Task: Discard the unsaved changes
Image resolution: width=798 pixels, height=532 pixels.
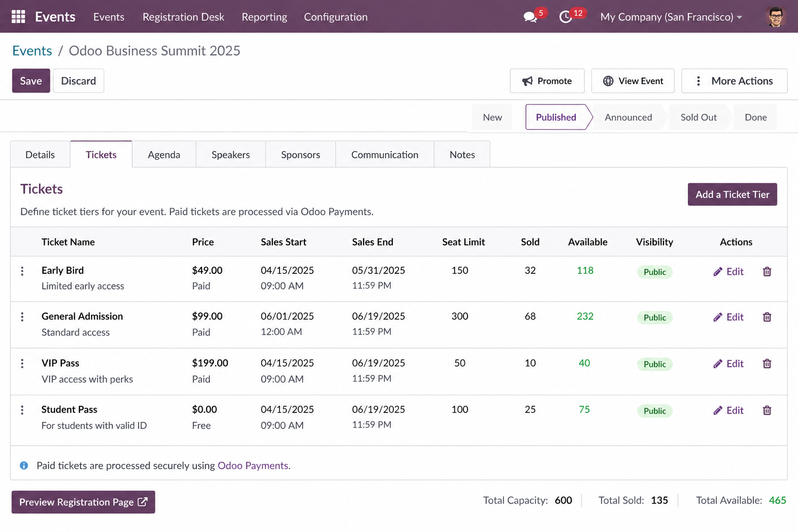Action: 78,81
